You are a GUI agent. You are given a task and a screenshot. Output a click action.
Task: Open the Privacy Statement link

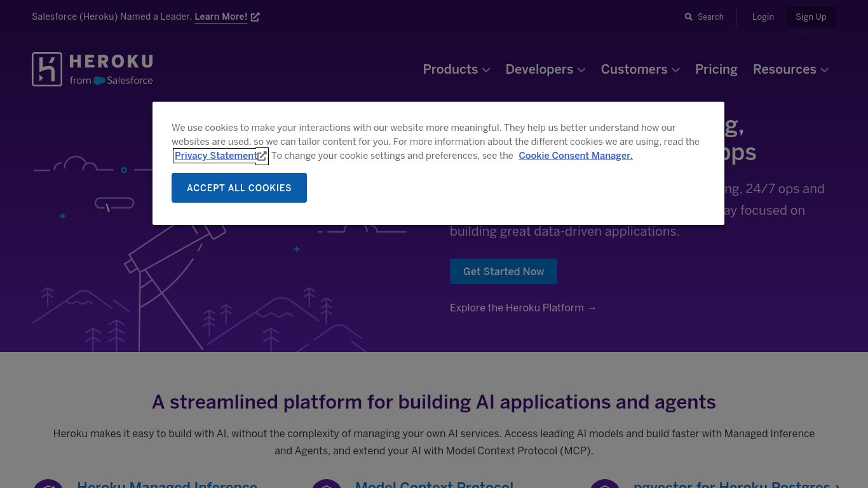216,156
